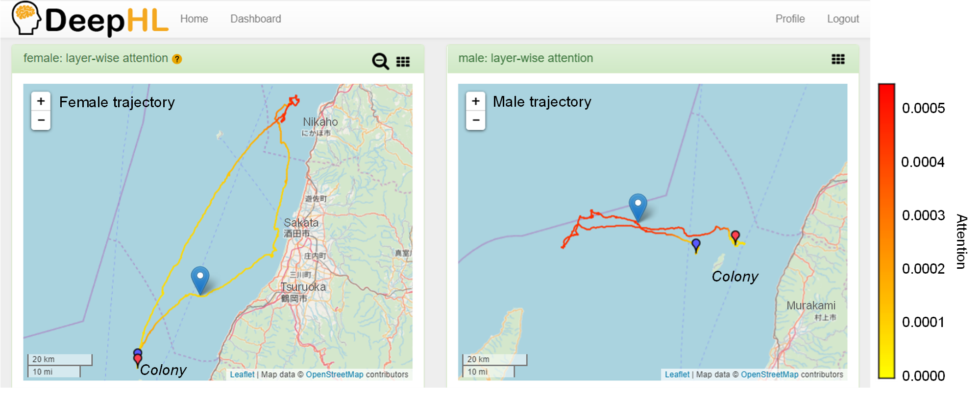980x398 pixels.
Task: Open grid view icon in male panel
Action: 838,59
